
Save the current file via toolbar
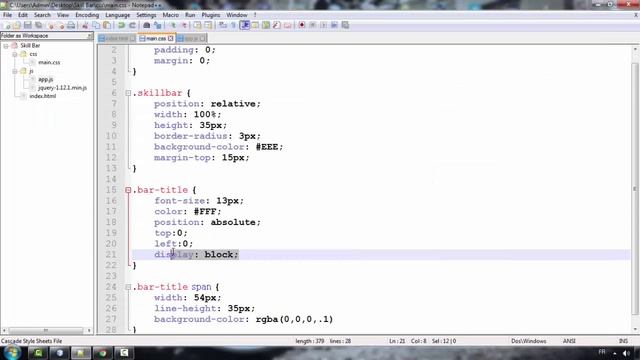pos(27,25)
